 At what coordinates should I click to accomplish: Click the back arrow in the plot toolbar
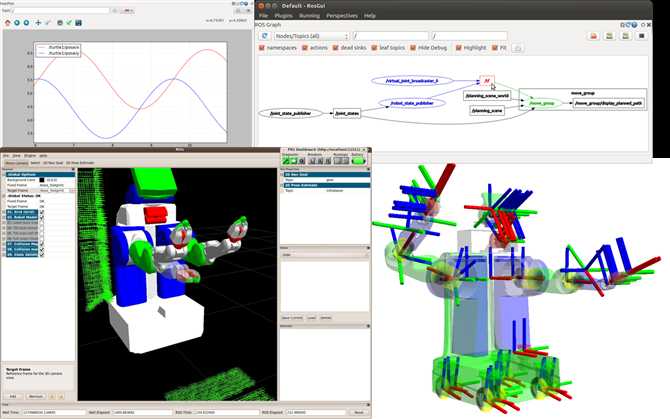(x=17, y=23)
